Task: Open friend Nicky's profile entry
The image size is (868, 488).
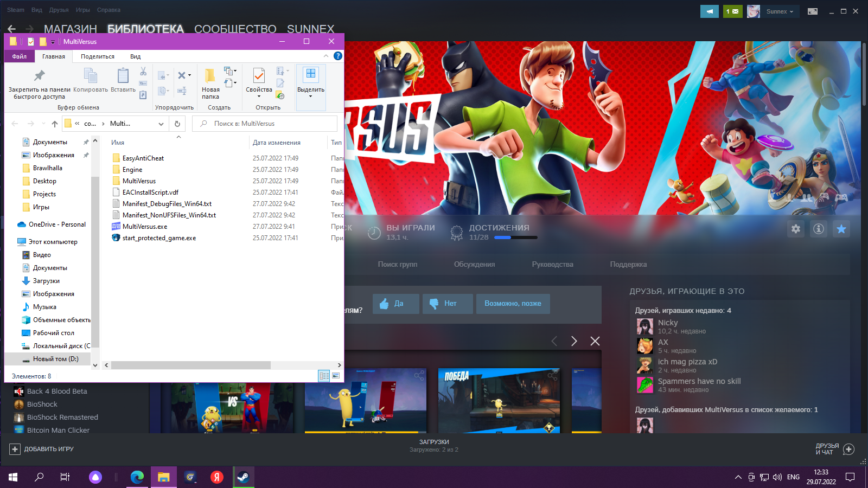Action: pos(672,326)
